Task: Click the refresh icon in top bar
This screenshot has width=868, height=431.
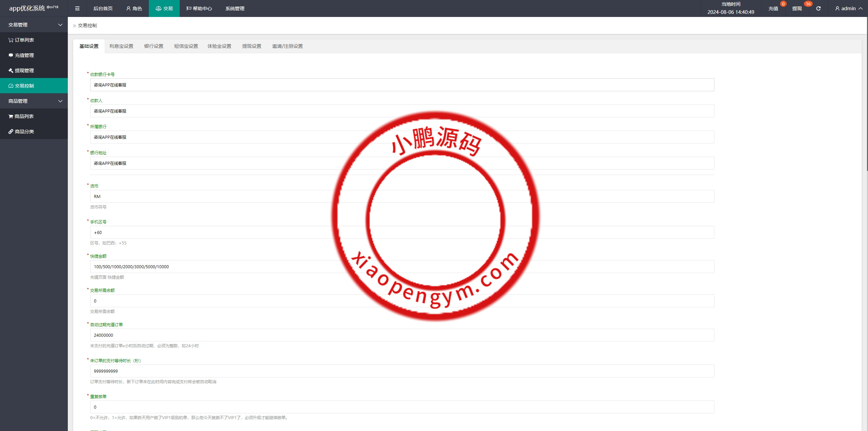Action: tap(818, 8)
